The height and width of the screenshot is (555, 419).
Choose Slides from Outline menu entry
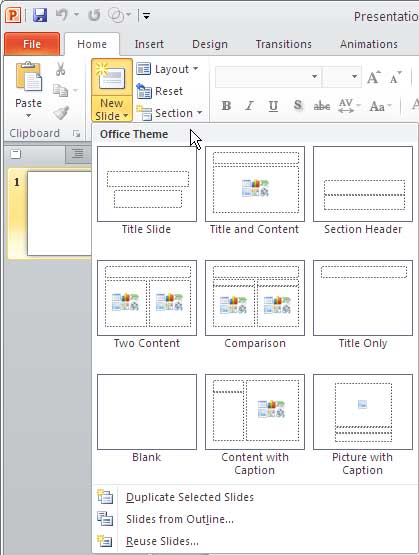[255, 519]
